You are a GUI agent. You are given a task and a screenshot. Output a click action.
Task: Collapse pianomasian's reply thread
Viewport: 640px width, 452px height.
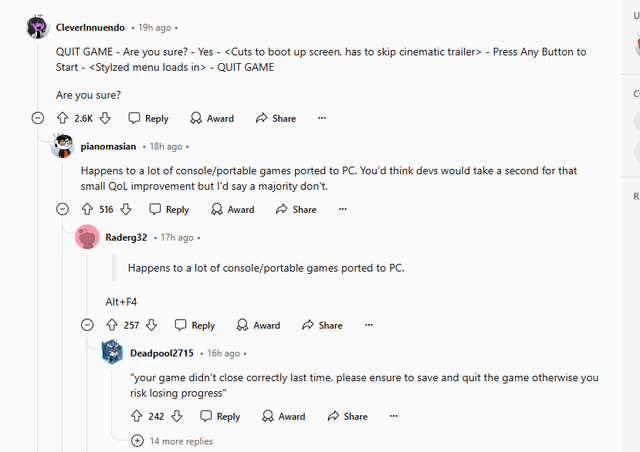tap(62, 209)
